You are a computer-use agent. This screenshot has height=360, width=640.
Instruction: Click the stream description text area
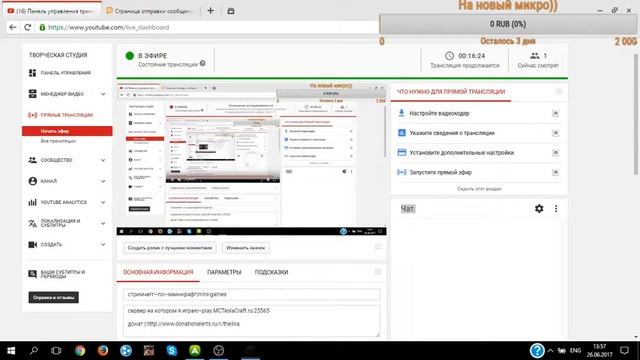point(251,320)
